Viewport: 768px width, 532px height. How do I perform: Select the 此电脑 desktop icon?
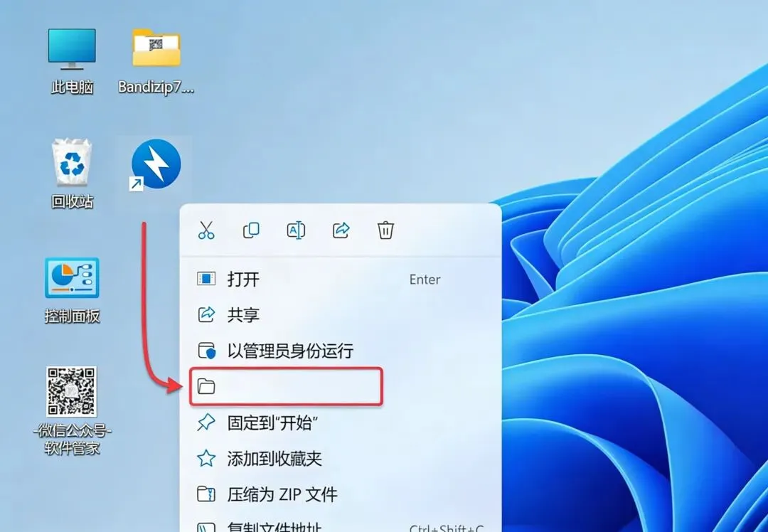click(x=72, y=61)
